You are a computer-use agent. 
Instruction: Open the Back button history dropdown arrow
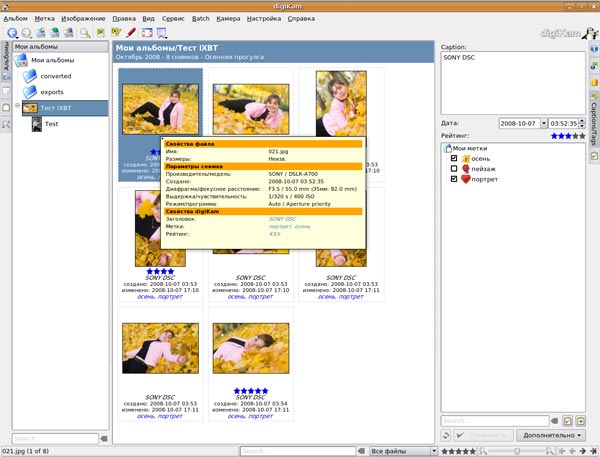(x=18, y=38)
